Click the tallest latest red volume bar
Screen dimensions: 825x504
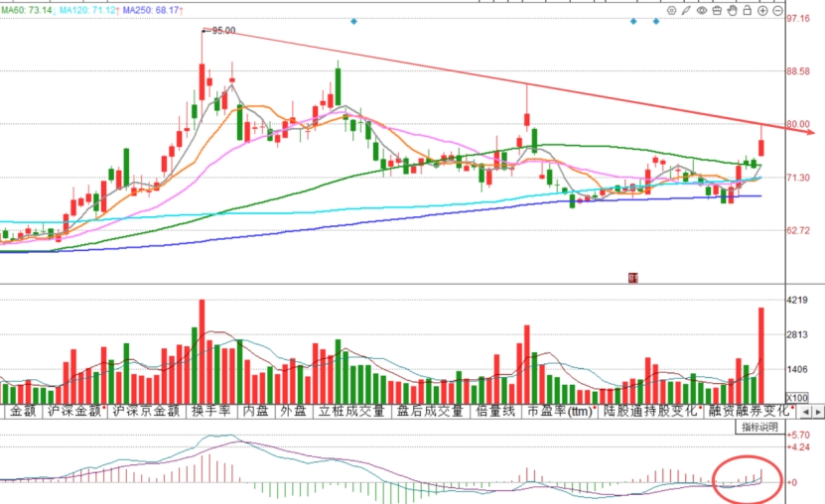click(760, 355)
